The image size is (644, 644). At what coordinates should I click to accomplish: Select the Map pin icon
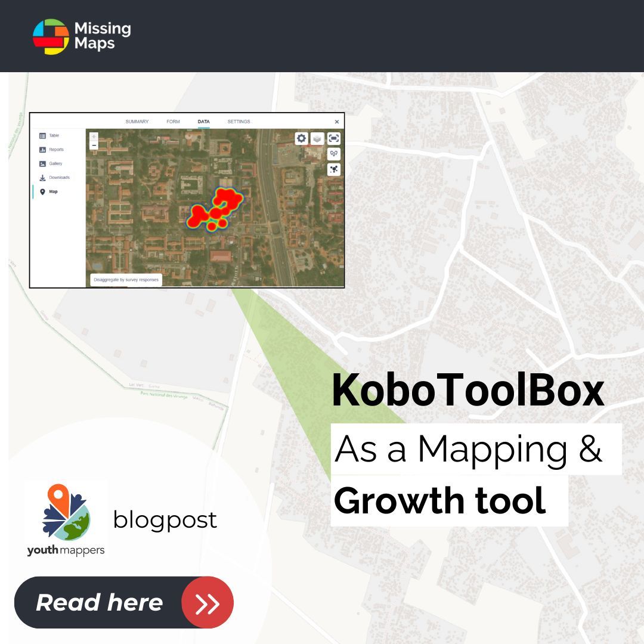42,192
